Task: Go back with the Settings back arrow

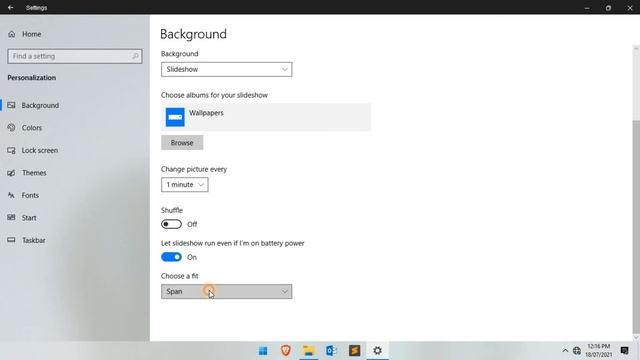Action: point(11,7)
